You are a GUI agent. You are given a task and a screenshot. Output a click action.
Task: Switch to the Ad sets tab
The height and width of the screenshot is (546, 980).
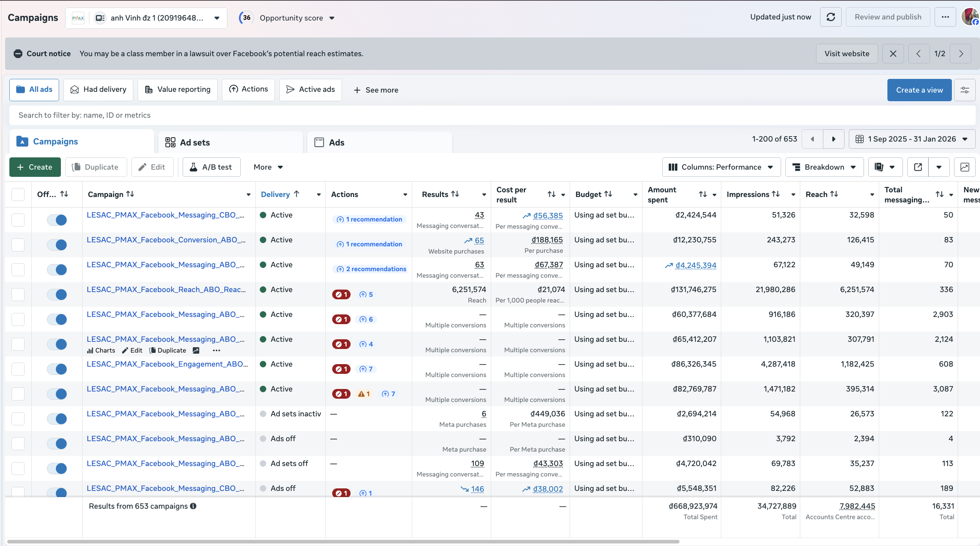point(195,143)
